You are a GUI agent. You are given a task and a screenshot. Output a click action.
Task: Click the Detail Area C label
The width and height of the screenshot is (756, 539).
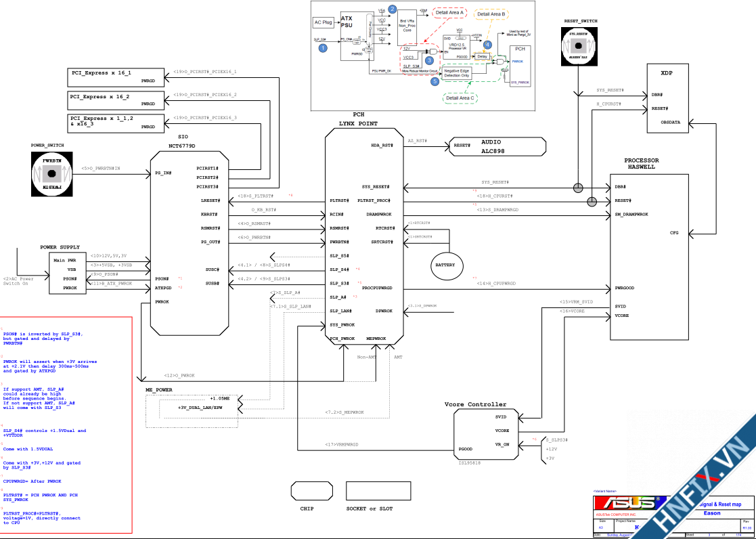pos(460,98)
